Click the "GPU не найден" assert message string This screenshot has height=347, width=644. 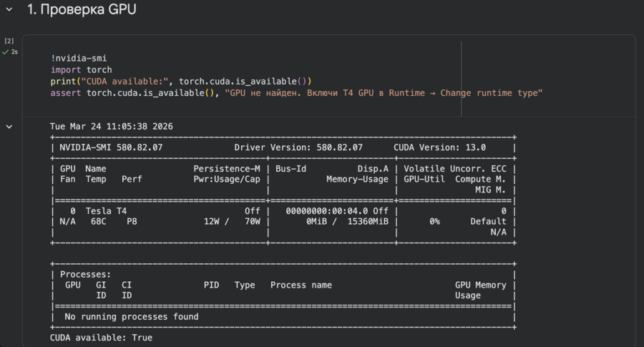pos(384,93)
